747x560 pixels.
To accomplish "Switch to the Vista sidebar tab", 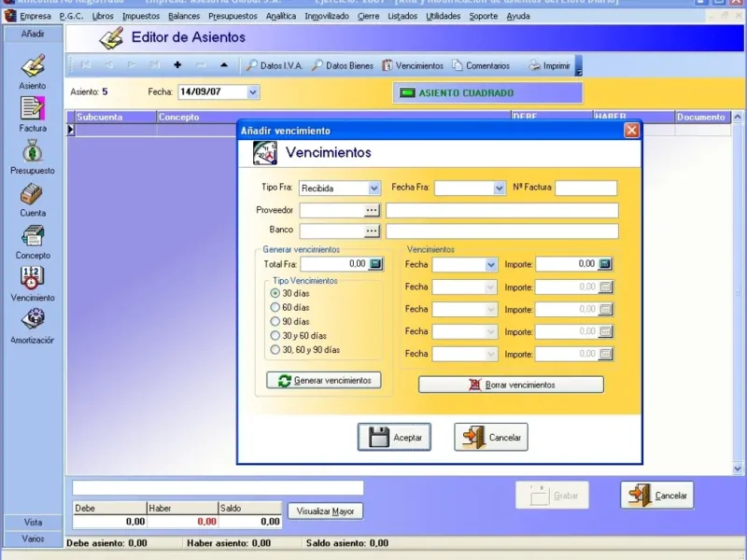I will pyautogui.click(x=33, y=523).
